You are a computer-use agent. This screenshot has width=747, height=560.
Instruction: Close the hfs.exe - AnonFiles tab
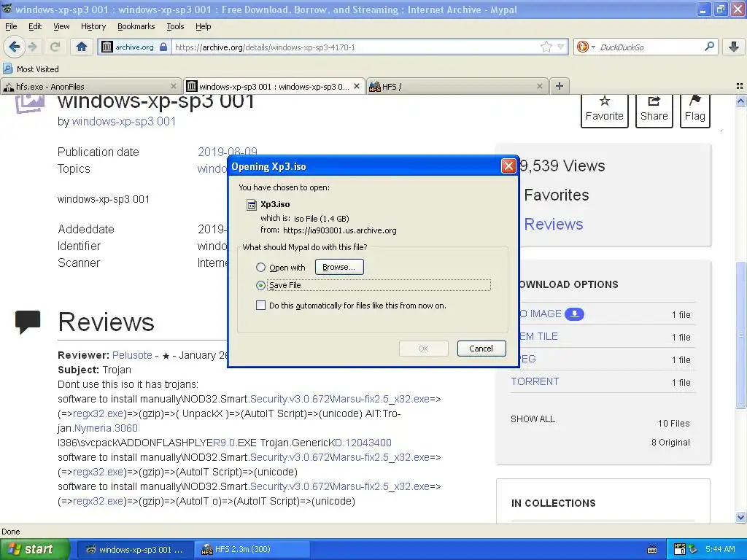(x=174, y=86)
